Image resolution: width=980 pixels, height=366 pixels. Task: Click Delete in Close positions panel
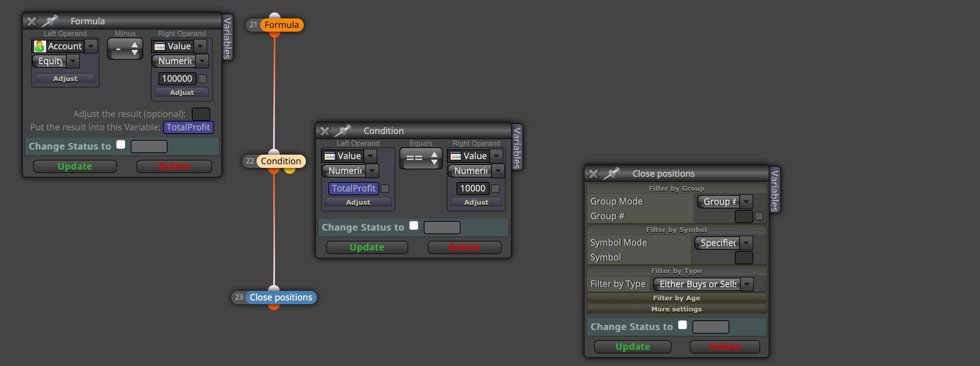pos(725,346)
